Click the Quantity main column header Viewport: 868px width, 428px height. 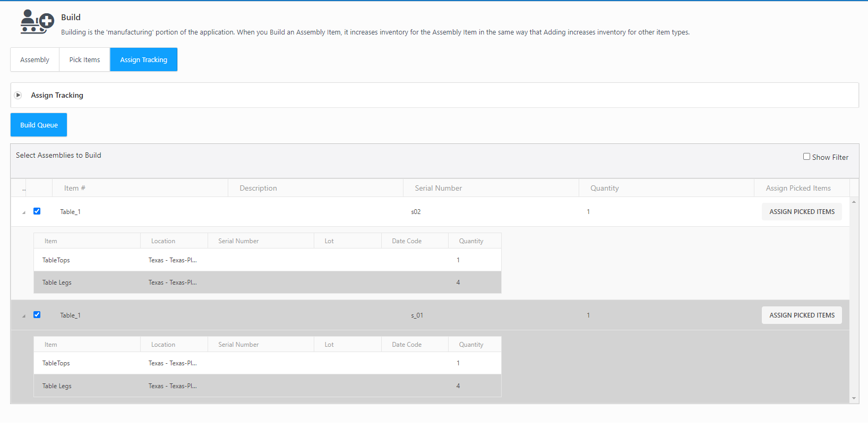point(604,188)
